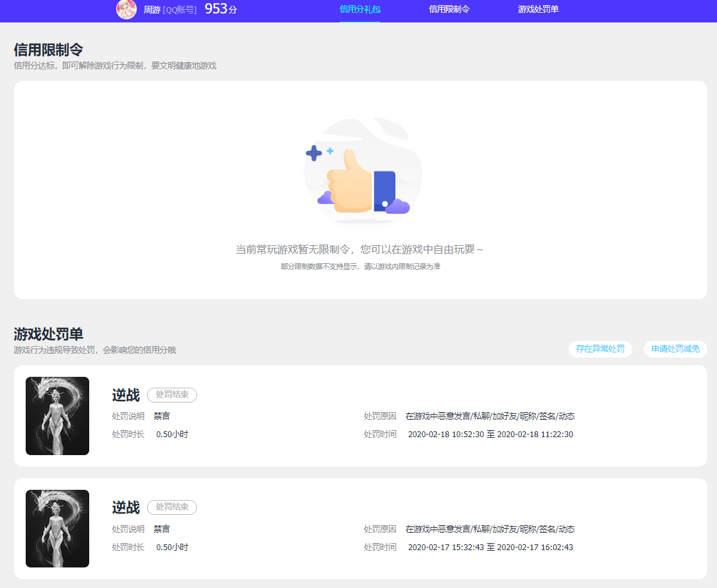Screen dimensions: 717x588
Task: Click the first 处罚结束 status badge
Action: coord(172,395)
